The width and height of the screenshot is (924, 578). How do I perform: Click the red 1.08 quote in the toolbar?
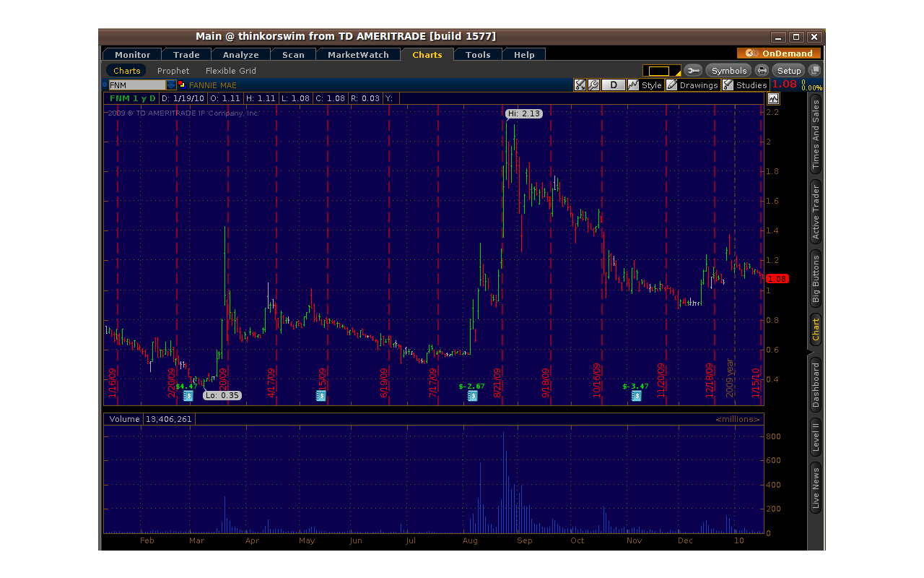(x=785, y=85)
